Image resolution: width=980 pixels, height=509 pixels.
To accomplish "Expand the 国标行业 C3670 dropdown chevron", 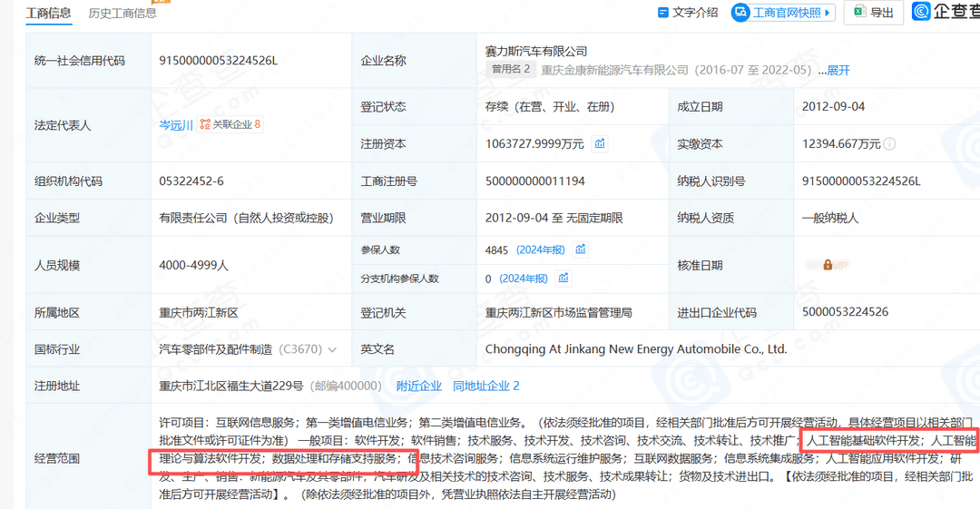I will pos(332,349).
